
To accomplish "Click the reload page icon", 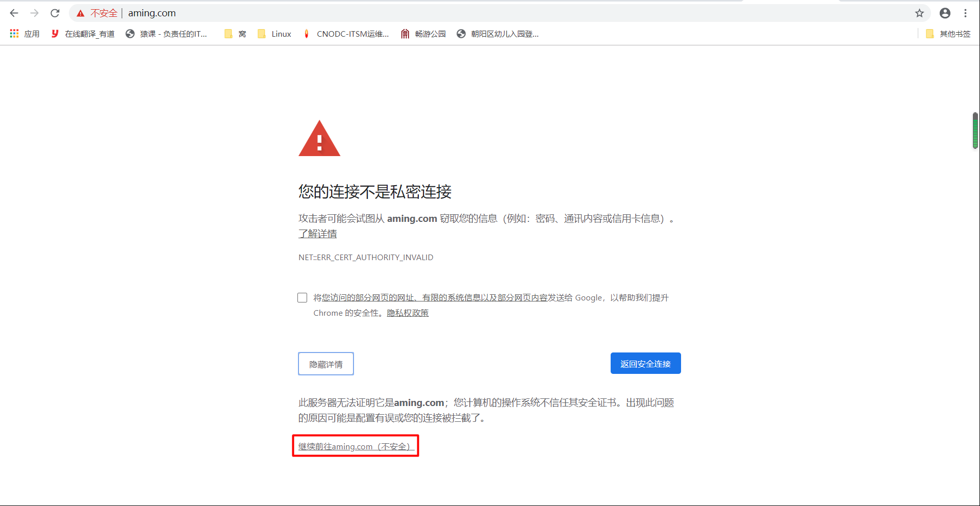I will tap(55, 13).
